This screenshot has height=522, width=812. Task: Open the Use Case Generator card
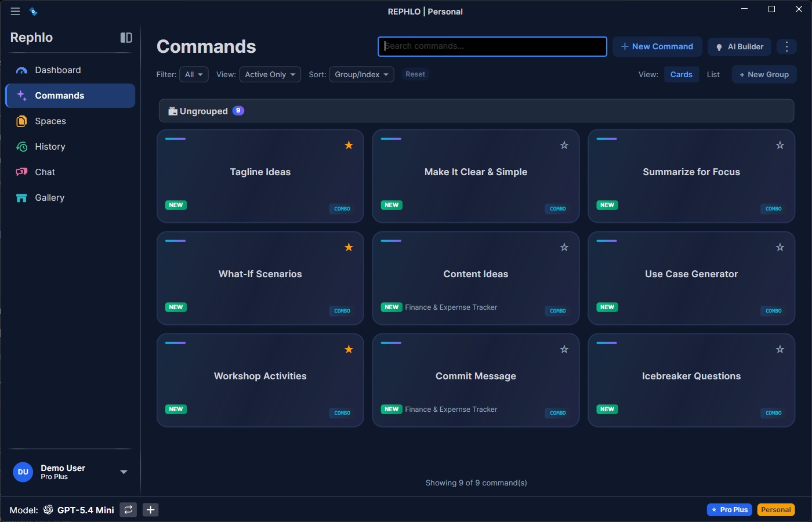691,278
